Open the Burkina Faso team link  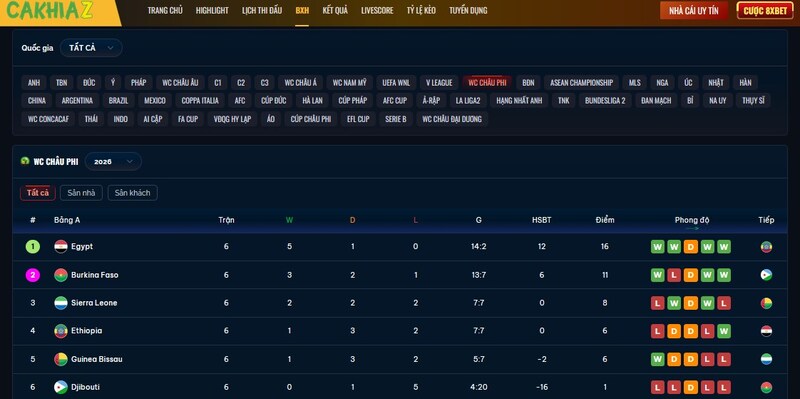click(95, 275)
